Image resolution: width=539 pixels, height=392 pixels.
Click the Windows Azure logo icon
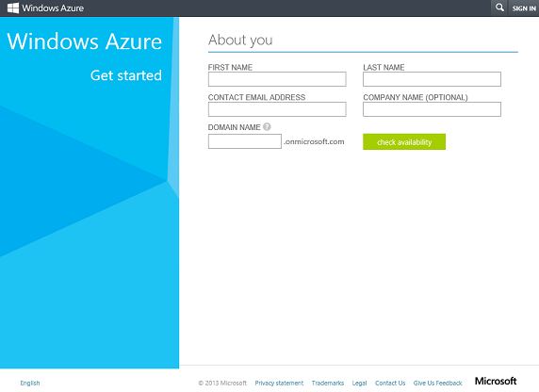pos(13,8)
